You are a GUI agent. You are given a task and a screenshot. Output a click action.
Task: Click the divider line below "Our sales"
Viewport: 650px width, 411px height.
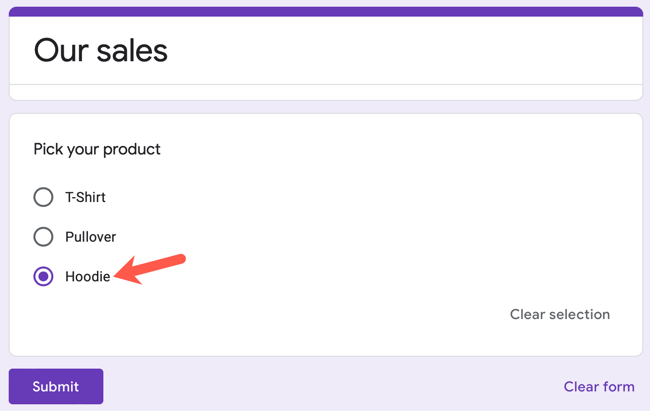[x=325, y=84]
